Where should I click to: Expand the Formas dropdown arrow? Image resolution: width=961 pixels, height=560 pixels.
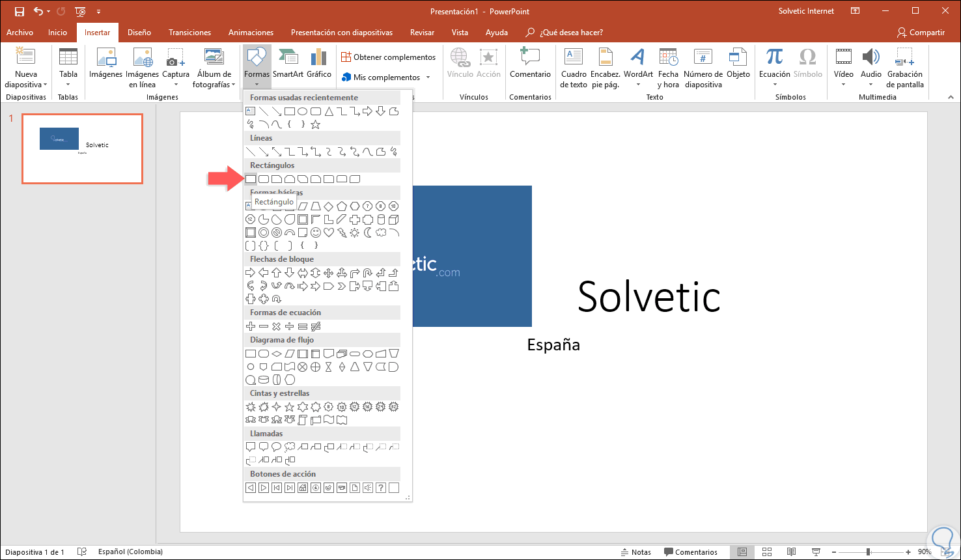[x=257, y=84]
